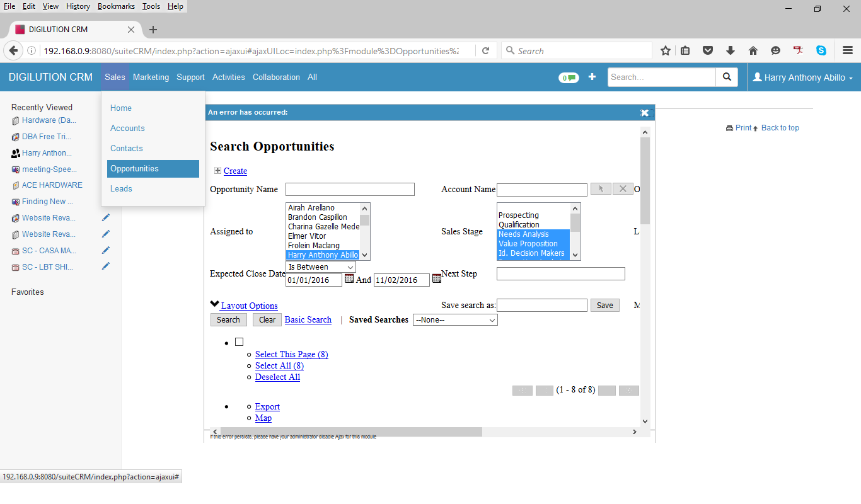This screenshot has height=504, width=861.
Task: Click the smiley face toolbar icon
Action: tap(775, 51)
